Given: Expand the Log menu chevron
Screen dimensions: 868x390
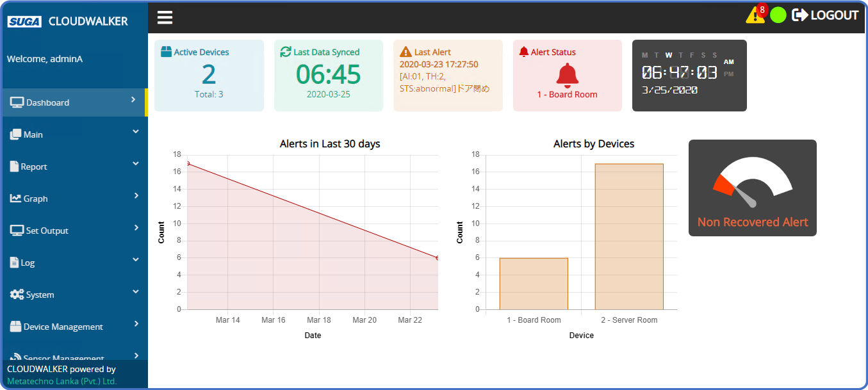Looking at the screenshot, I should coord(136,260).
